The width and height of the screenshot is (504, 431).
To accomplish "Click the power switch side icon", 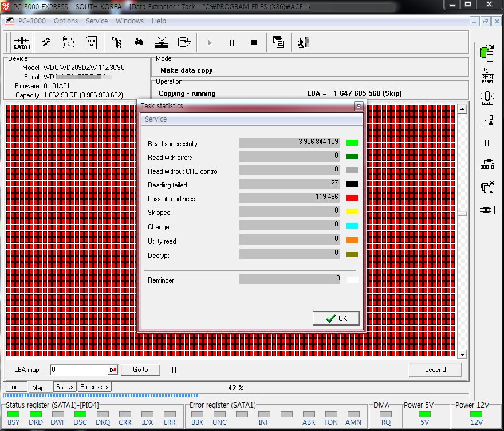I will (x=487, y=121).
